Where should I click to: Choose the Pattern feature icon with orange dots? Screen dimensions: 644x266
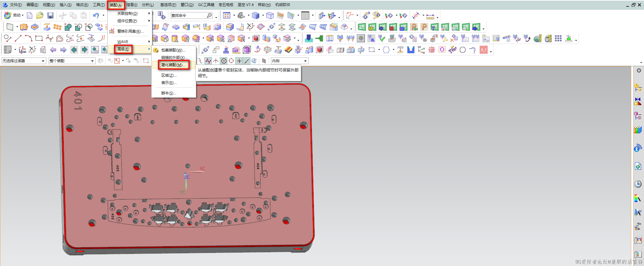[x=57, y=27]
